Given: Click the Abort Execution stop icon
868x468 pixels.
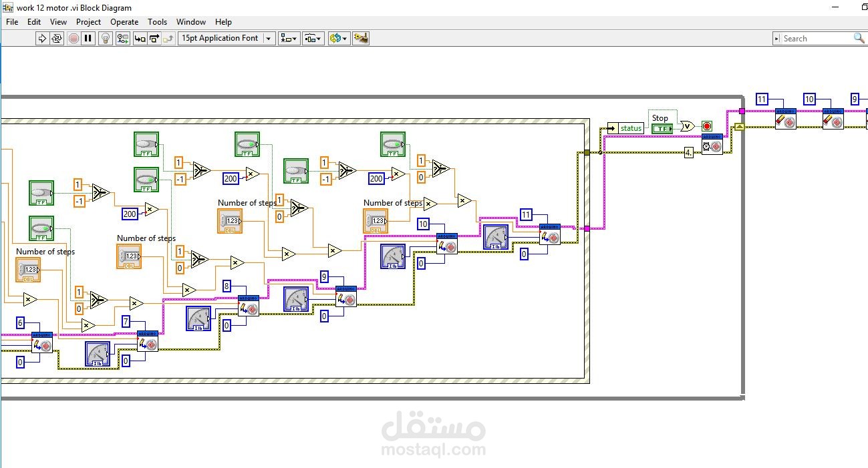Looking at the screenshot, I should point(74,39).
